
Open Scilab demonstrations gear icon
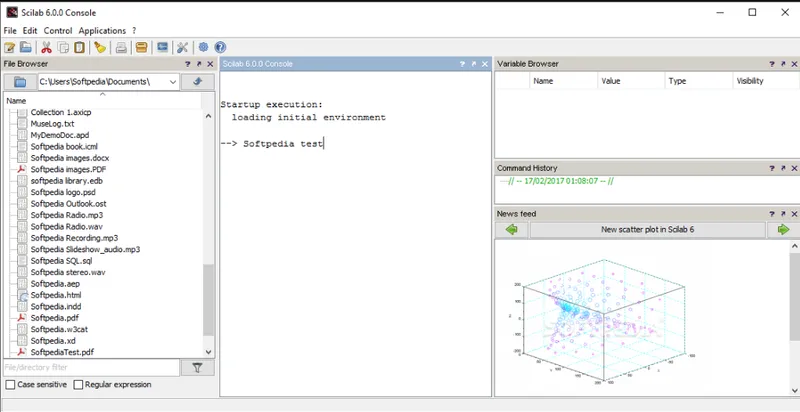point(204,47)
